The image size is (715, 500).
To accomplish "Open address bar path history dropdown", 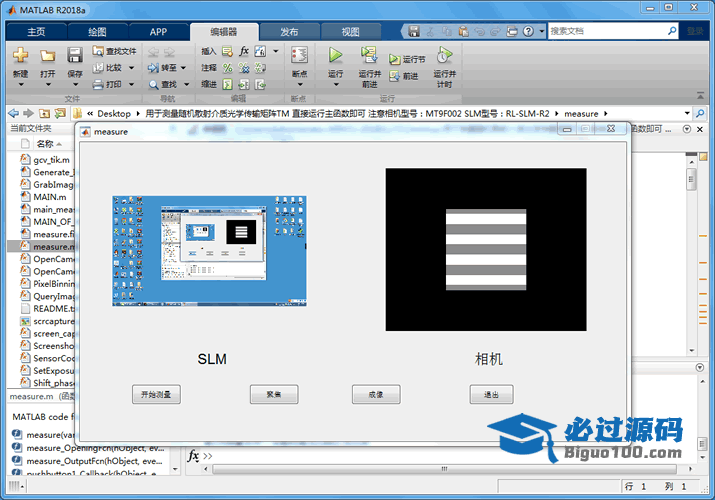I will coord(687,113).
